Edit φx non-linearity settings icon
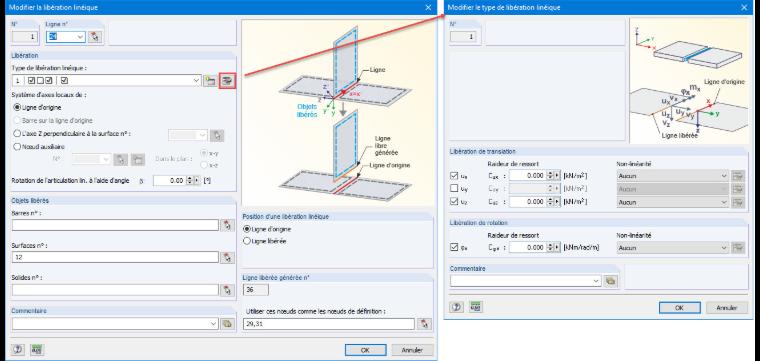This screenshot has width=760, height=361. (738, 248)
